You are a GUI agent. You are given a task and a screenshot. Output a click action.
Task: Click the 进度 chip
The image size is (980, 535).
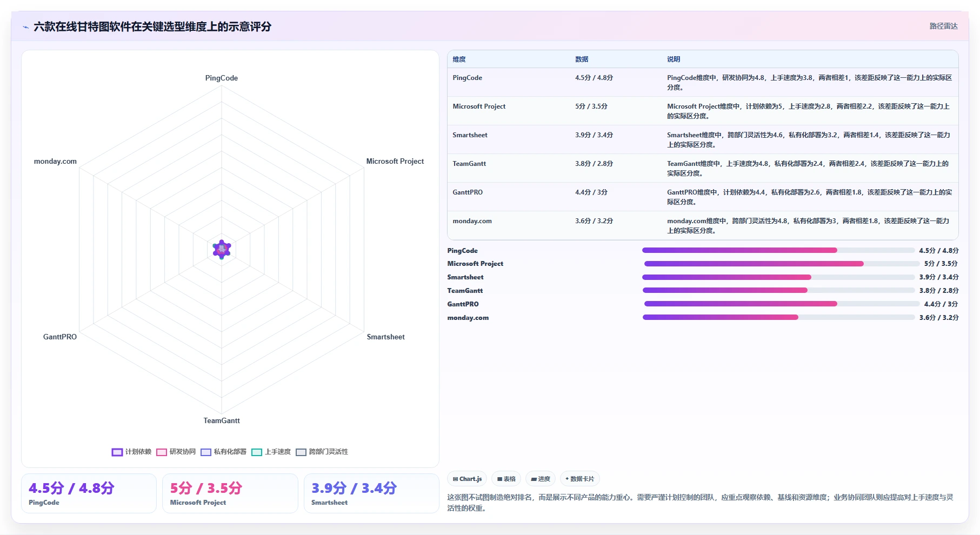[541, 479]
